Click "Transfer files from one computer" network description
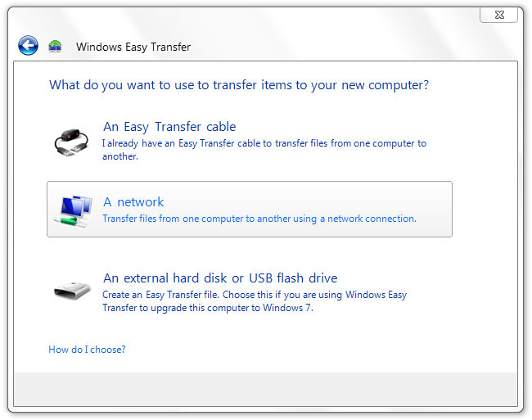Viewport: 532px width, 420px height. point(259,219)
